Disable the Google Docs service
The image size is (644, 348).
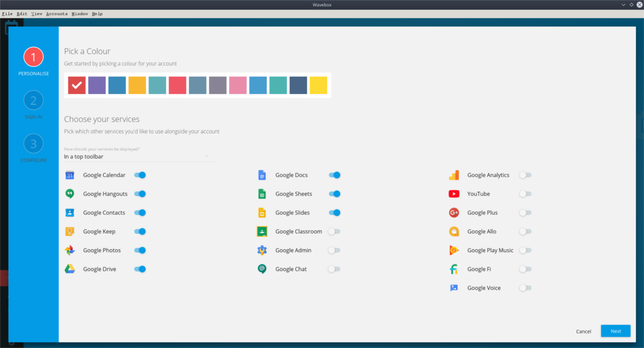coord(334,175)
